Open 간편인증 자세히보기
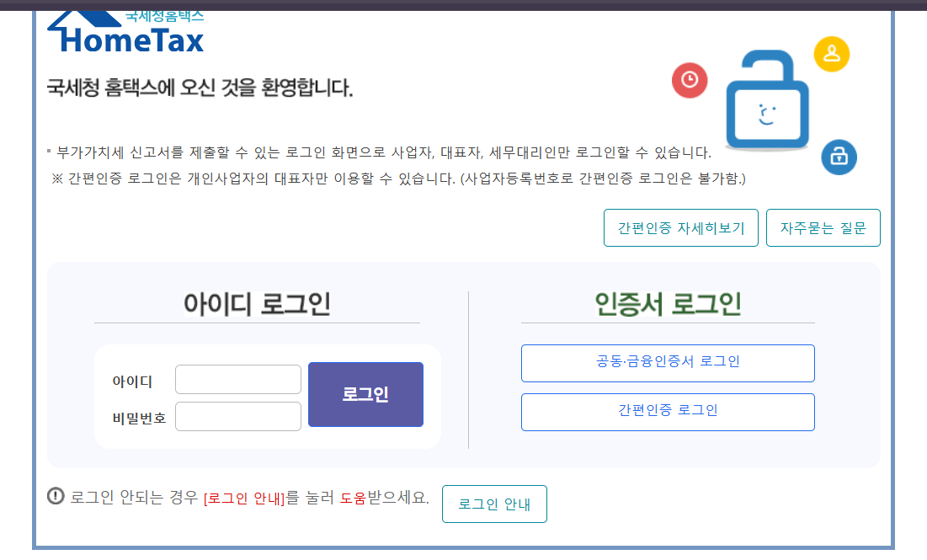This screenshot has height=560, width=927. [x=680, y=227]
